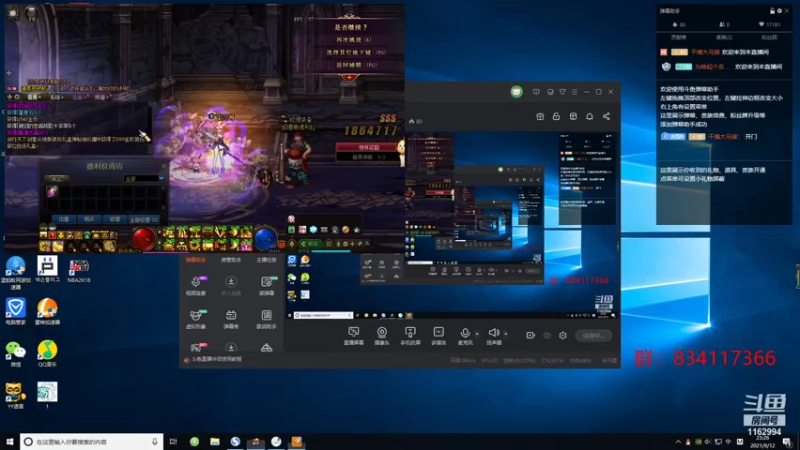Click the 全部修理 button in shop

[x=144, y=219]
